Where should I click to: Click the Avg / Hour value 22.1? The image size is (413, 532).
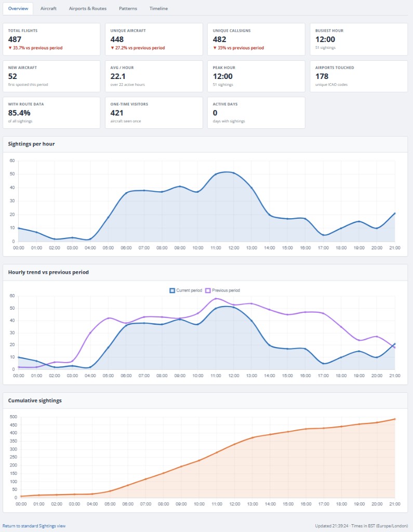[x=118, y=76]
